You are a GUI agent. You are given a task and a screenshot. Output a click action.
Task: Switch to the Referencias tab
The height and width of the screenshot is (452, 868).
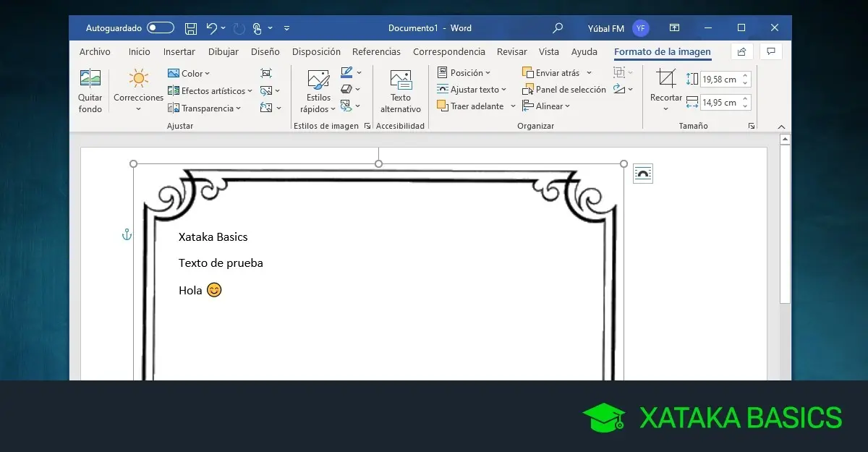[376, 51]
